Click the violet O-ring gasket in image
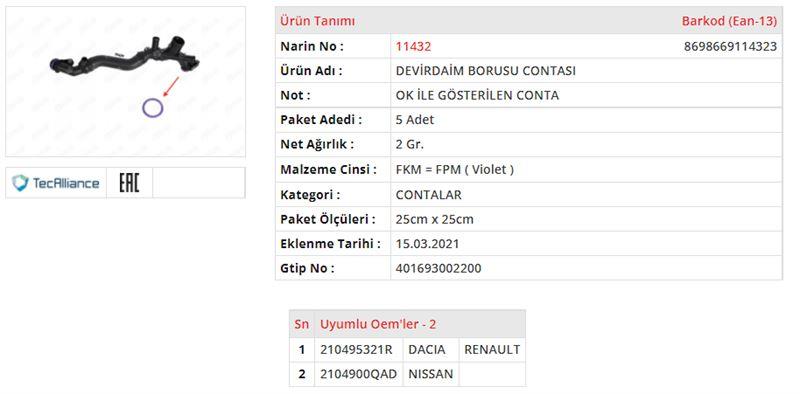 153,108
